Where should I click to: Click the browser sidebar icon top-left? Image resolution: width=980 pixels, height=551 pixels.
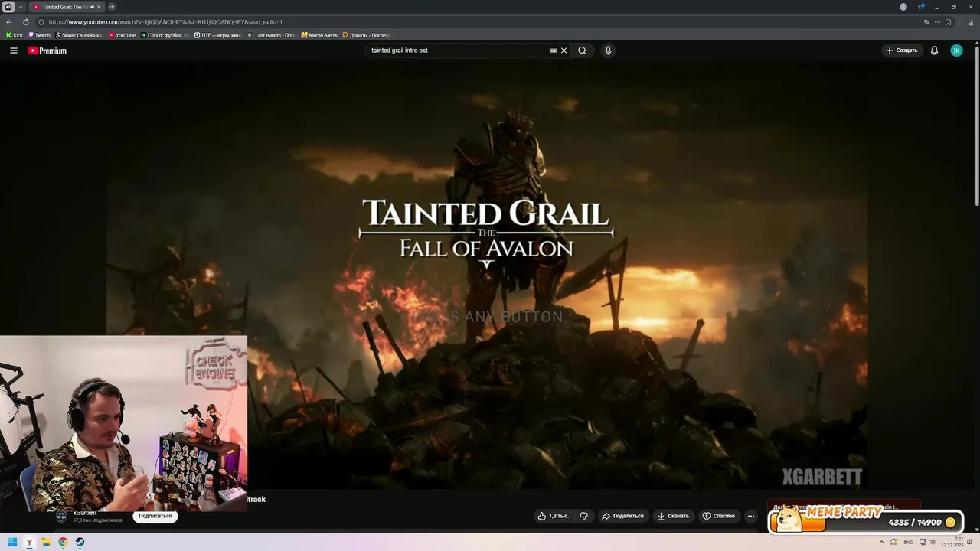click(x=8, y=7)
